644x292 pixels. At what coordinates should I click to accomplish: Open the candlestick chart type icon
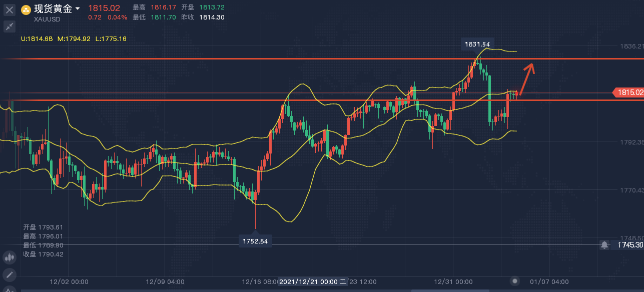click(9, 257)
